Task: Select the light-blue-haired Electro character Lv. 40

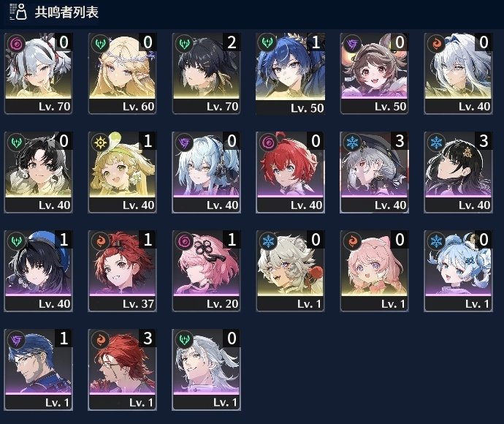Action: [x=206, y=172]
